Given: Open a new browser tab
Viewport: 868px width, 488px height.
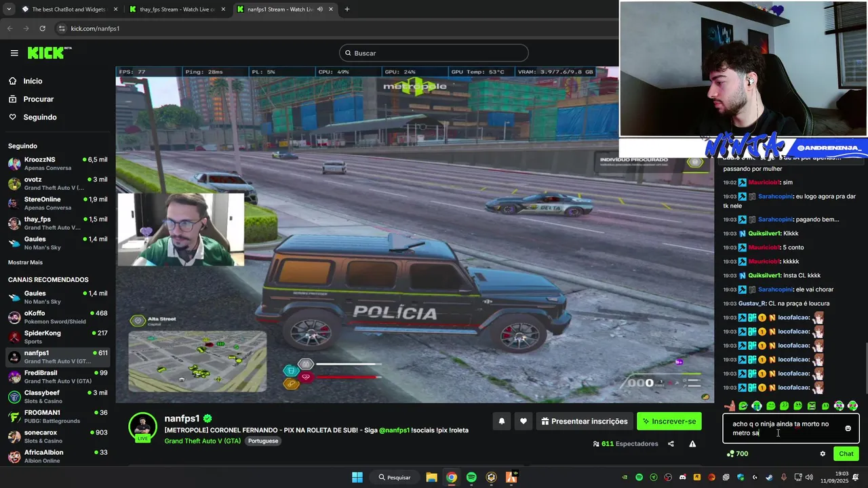Looking at the screenshot, I should 347,9.
